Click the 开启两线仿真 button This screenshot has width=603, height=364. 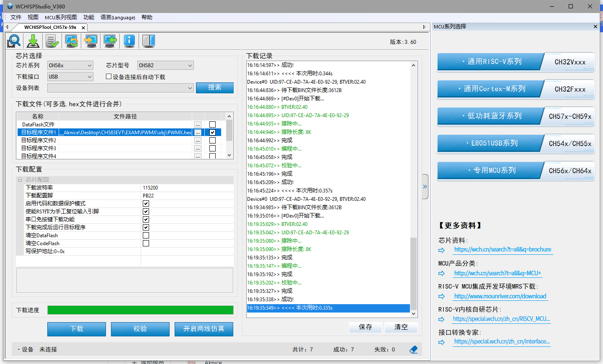(x=204, y=329)
